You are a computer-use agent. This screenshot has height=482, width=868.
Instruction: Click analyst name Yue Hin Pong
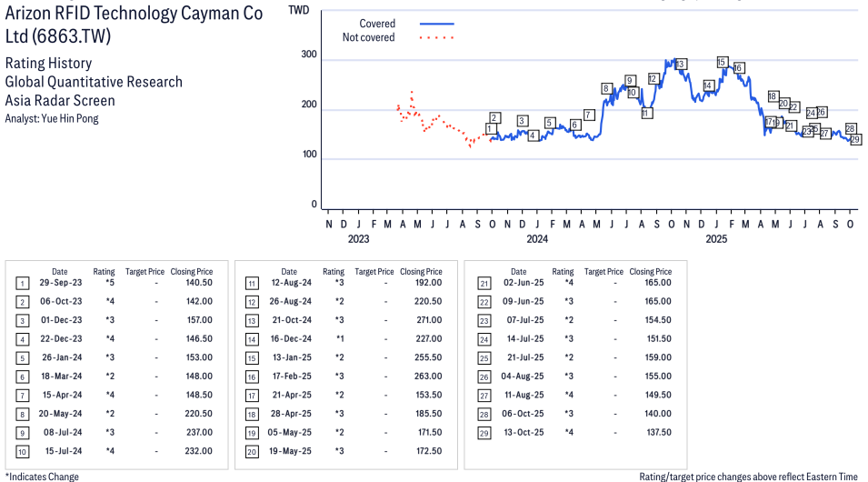click(x=52, y=118)
